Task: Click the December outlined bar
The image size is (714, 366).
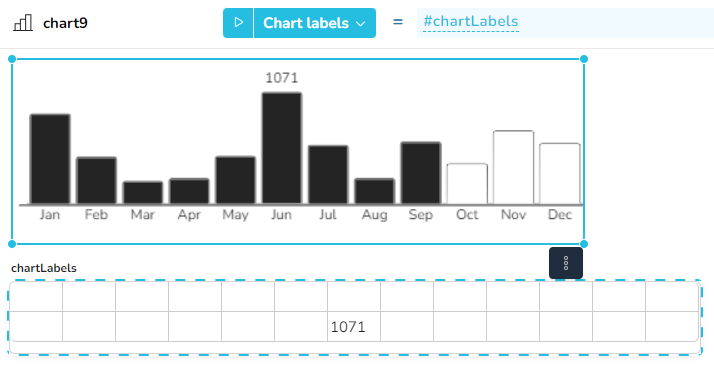Action: (x=560, y=173)
